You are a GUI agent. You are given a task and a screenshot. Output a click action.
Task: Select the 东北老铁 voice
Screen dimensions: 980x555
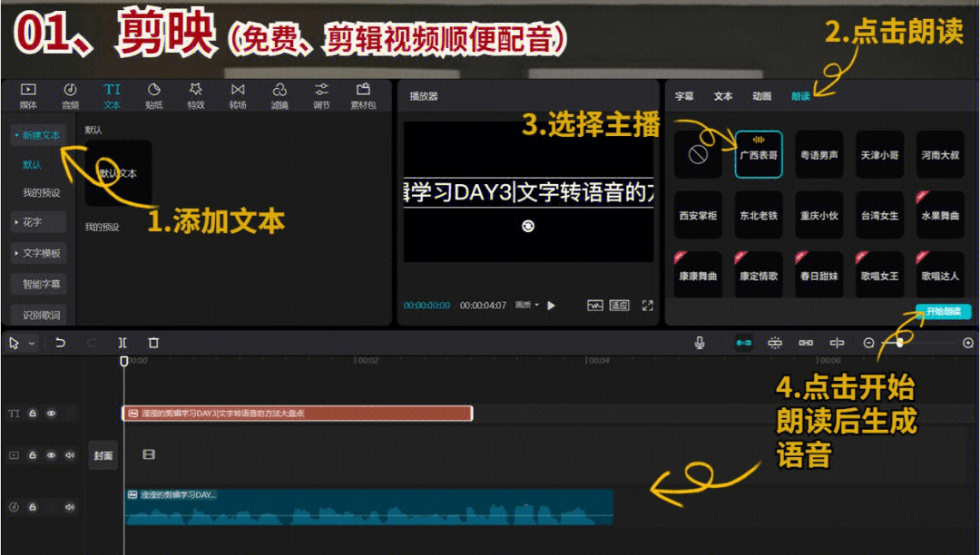tap(759, 215)
